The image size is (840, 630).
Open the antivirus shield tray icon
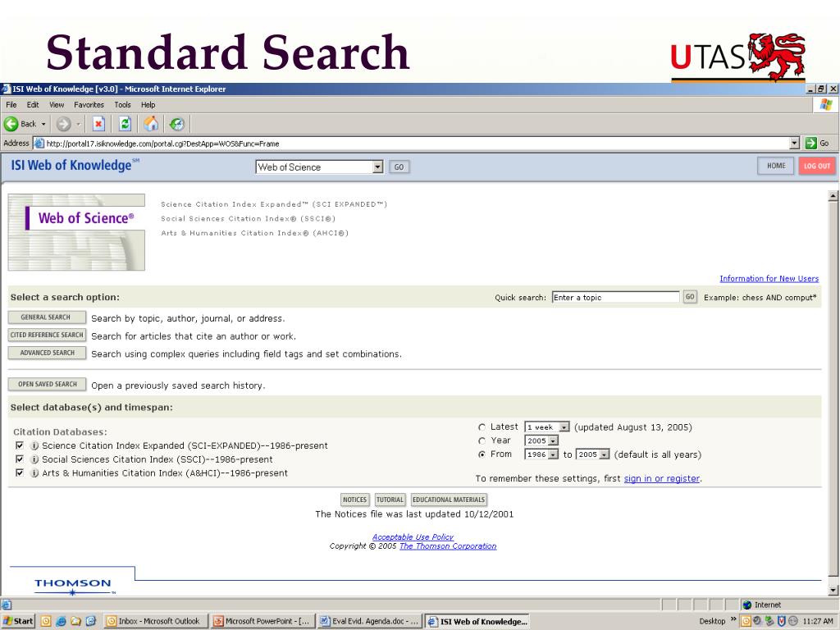click(782, 621)
